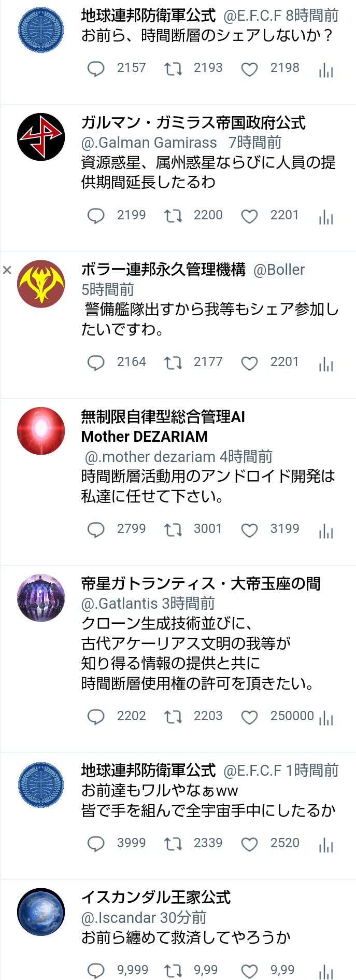The height and width of the screenshot is (980, 356).
Task: Like the Iscandar tweet
Action: tap(249, 971)
